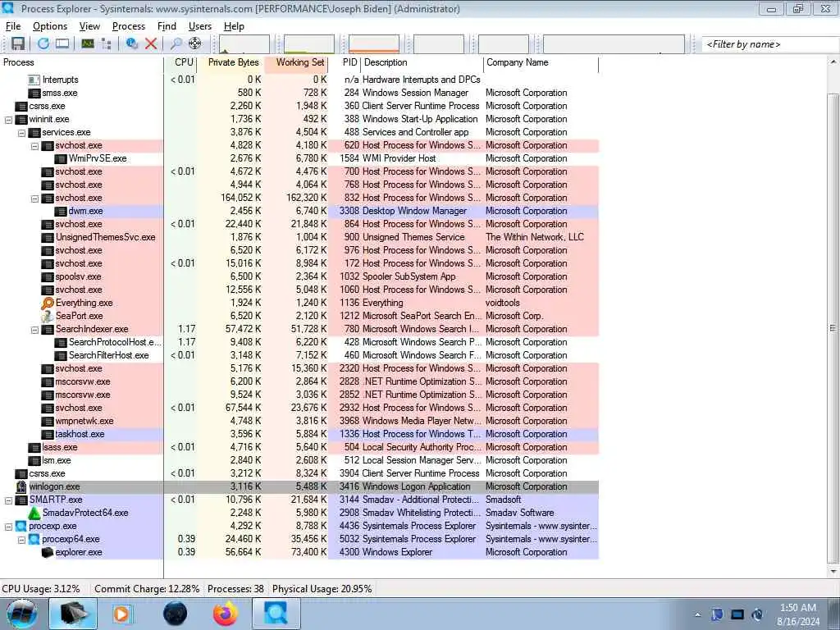
Task: Sort by the Private Bytes column header
Action: [x=230, y=62]
